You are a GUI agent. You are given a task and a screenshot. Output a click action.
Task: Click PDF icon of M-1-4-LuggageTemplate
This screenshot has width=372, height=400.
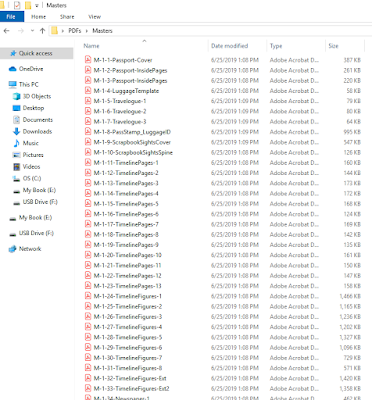click(x=88, y=90)
